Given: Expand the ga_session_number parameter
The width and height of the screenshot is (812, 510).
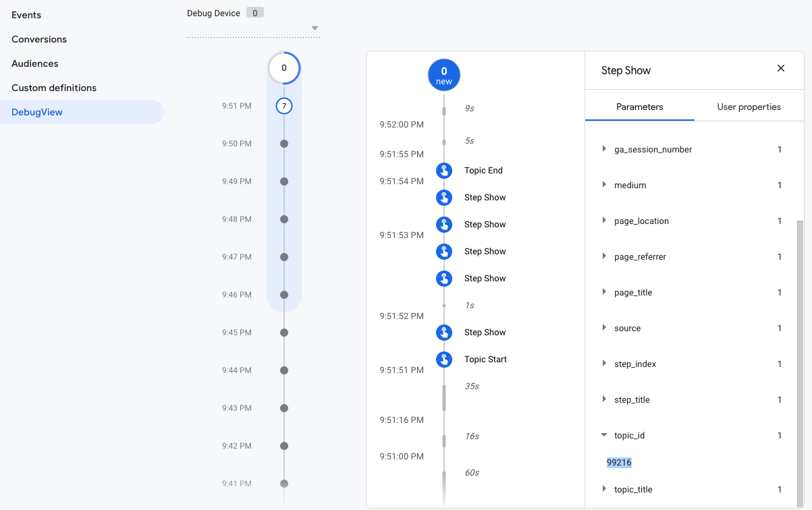Looking at the screenshot, I should pos(604,149).
